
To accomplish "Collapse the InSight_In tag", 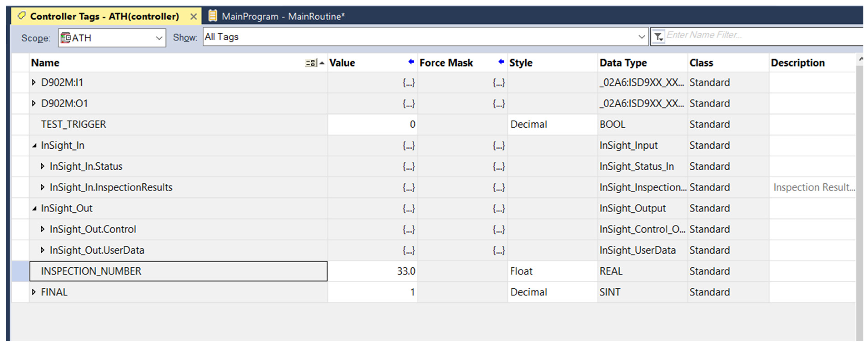I will [x=34, y=146].
